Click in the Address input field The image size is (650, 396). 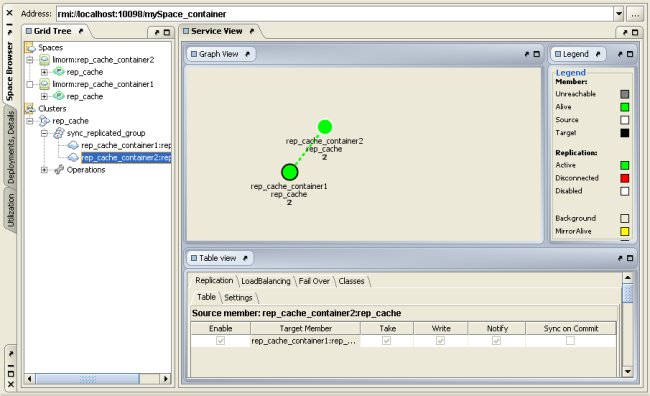(x=335, y=14)
